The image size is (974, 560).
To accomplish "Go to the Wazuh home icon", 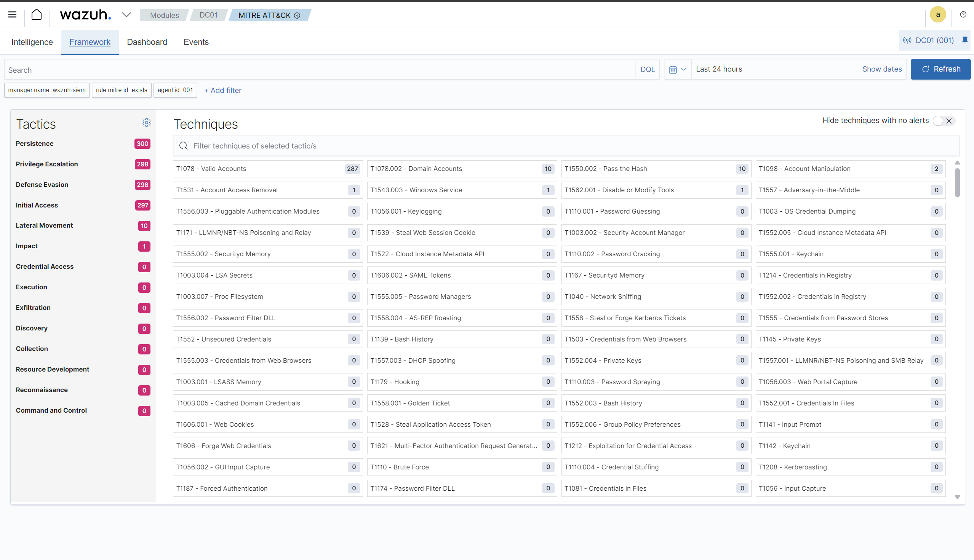I will (x=37, y=14).
